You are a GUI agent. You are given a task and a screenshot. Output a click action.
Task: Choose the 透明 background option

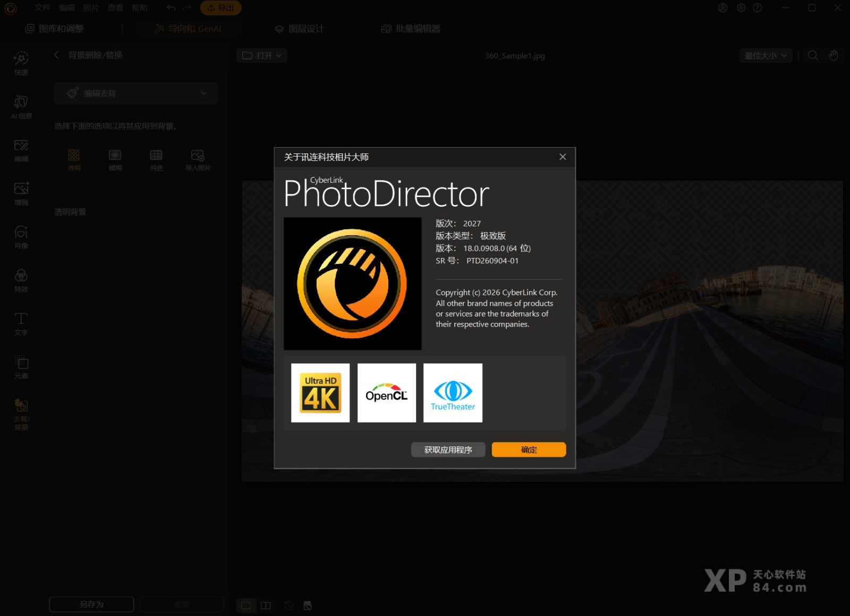pos(74,160)
